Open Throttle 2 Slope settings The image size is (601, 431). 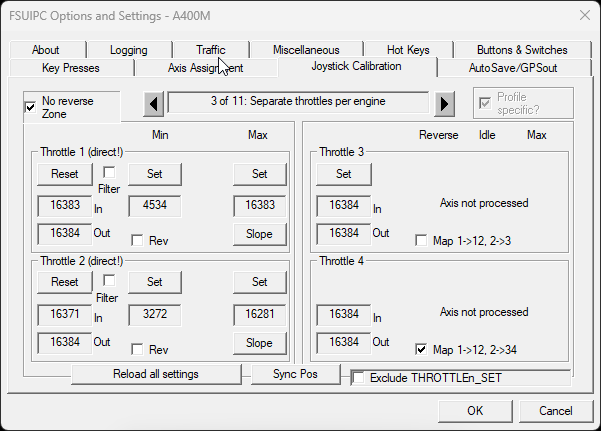point(259,343)
